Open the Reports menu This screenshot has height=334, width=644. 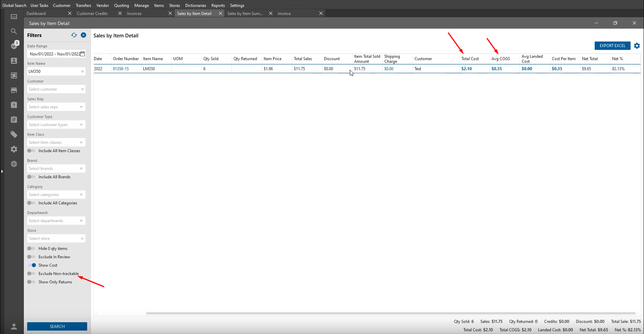click(218, 6)
